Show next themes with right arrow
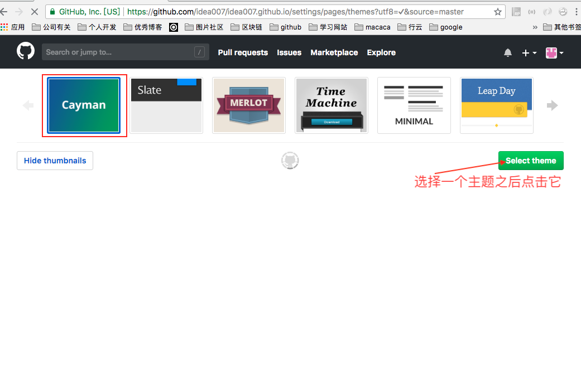581x392 pixels. (x=552, y=105)
